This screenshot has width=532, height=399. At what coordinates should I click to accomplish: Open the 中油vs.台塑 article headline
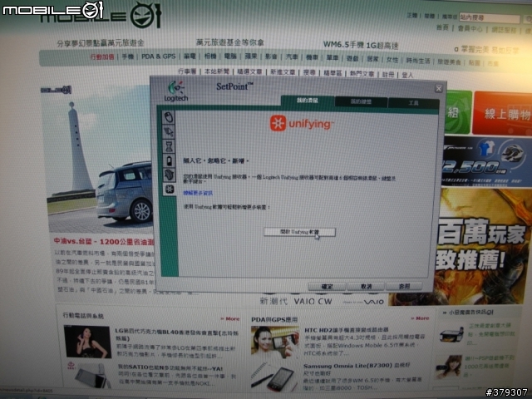[x=104, y=242]
